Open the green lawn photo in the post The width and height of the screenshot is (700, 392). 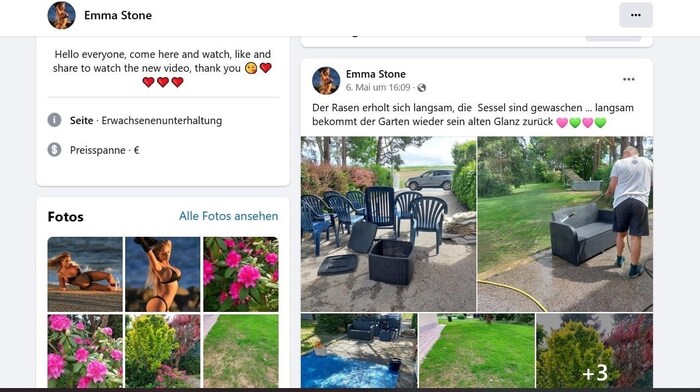tap(477, 350)
